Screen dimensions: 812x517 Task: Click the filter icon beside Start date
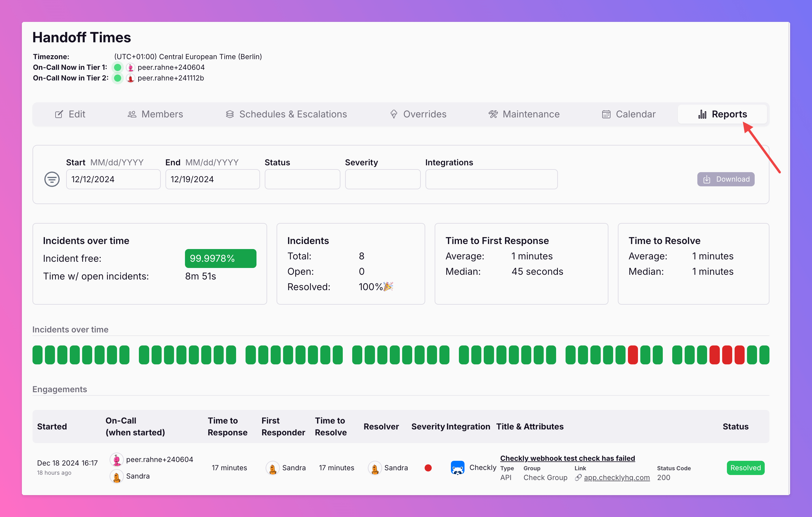coord(52,179)
